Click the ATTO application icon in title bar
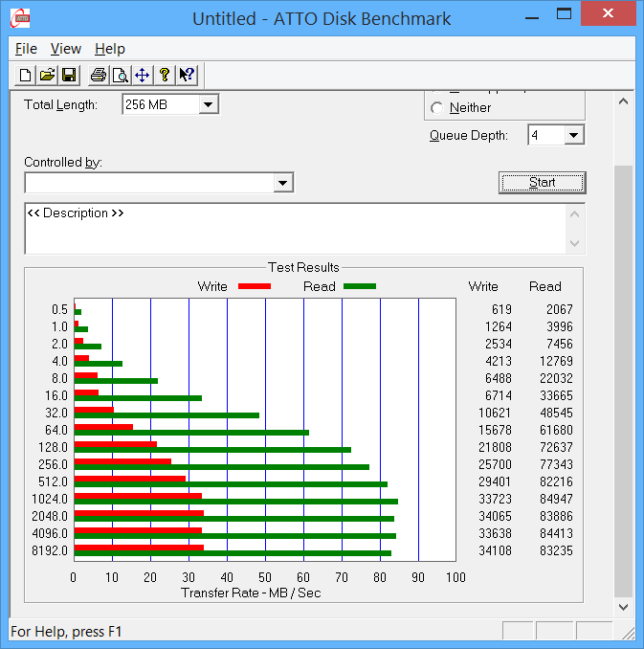The image size is (644, 649). [x=20, y=18]
